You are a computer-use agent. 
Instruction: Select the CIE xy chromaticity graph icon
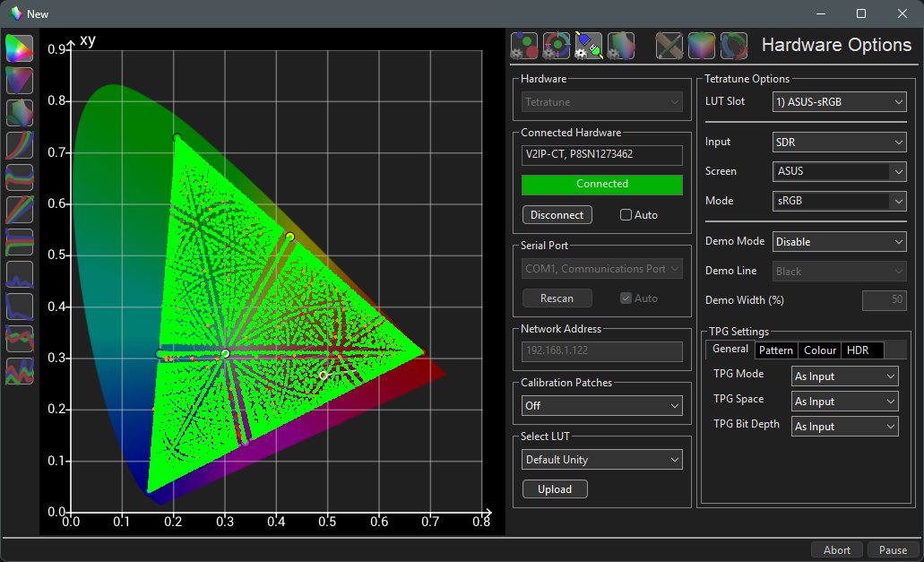pos(20,48)
